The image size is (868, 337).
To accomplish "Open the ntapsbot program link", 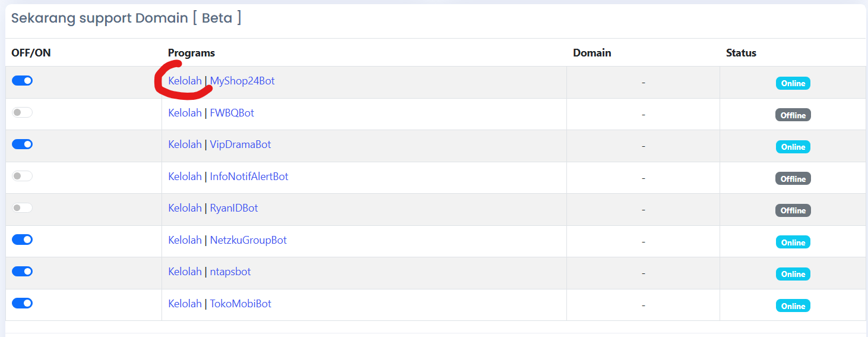I will (x=230, y=272).
